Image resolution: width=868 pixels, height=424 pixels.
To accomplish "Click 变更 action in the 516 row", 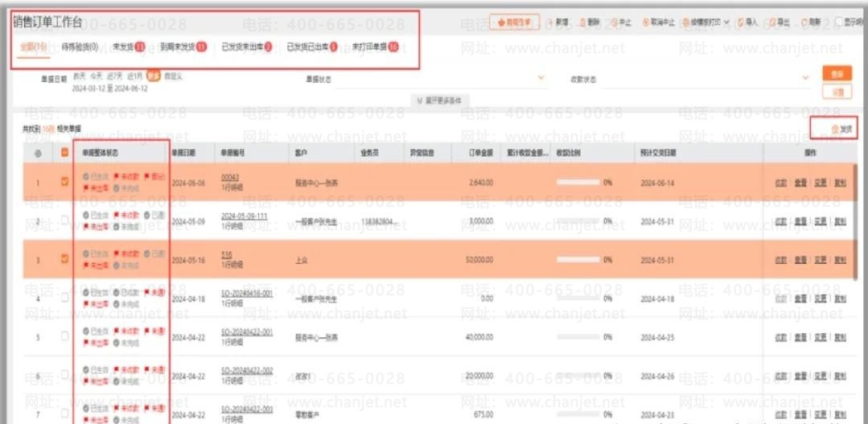I will 820,260.
